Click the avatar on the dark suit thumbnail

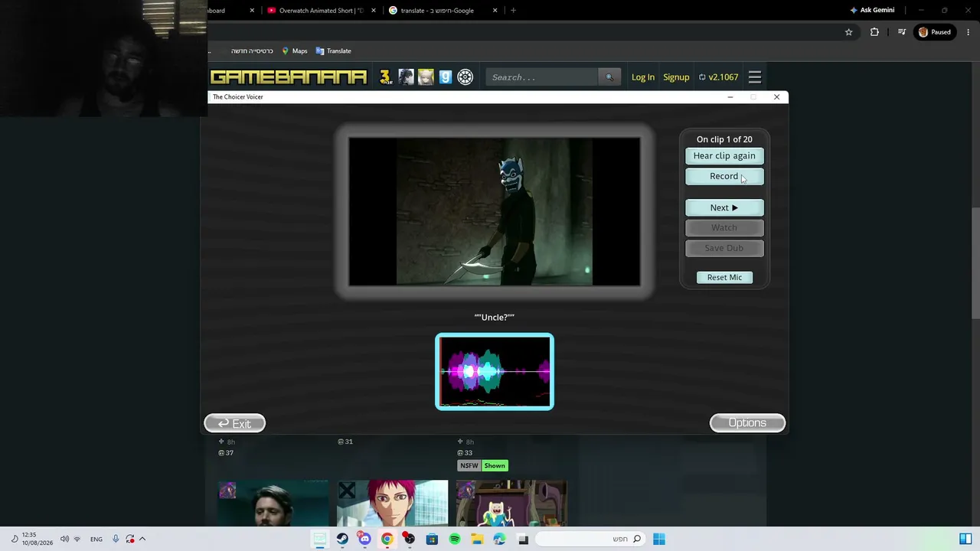coord(227,491)
